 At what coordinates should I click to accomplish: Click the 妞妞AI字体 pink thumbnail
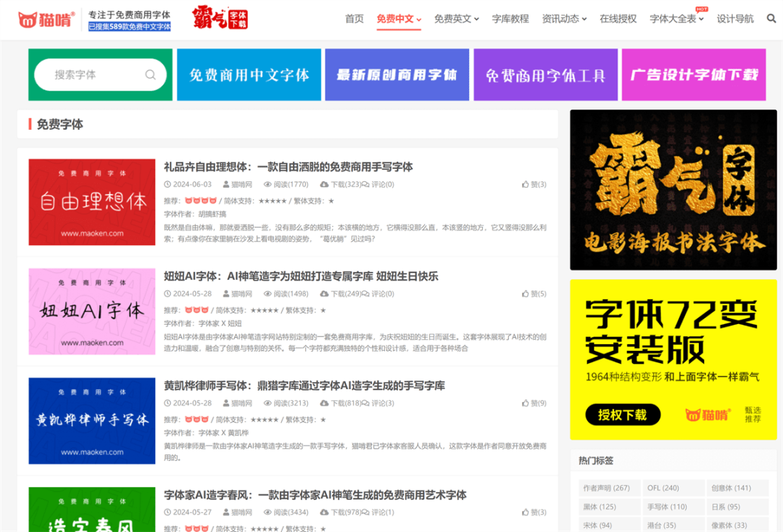[92, 311]
